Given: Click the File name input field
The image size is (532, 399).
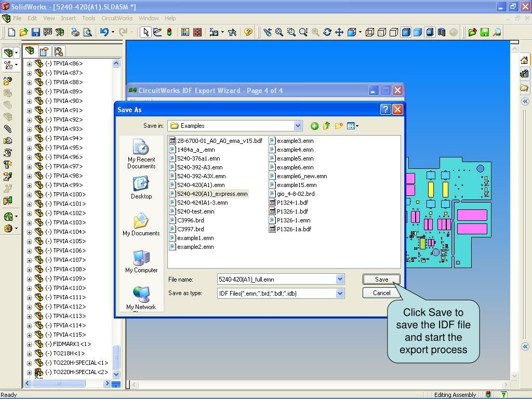Looking at the screenshot, I should coord(277,279).
